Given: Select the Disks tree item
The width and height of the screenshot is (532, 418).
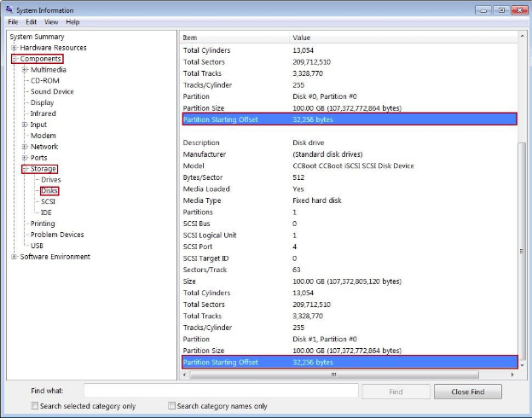Looking at the screenshot, I should [x=50, y=191].
